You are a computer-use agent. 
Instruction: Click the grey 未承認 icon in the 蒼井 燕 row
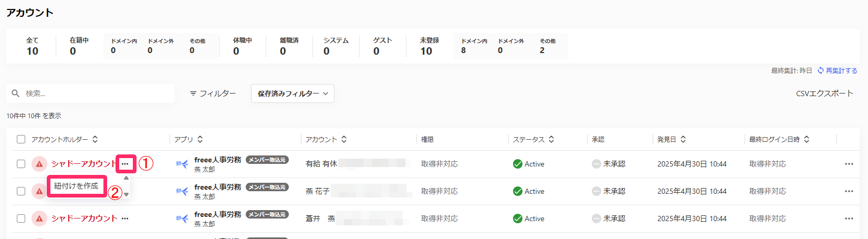[597, 219]
